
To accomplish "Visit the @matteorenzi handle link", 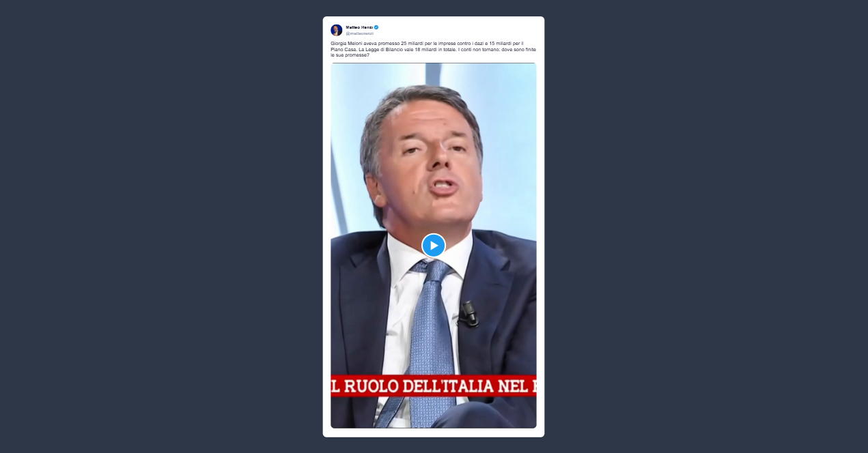I will coord(359,33).
